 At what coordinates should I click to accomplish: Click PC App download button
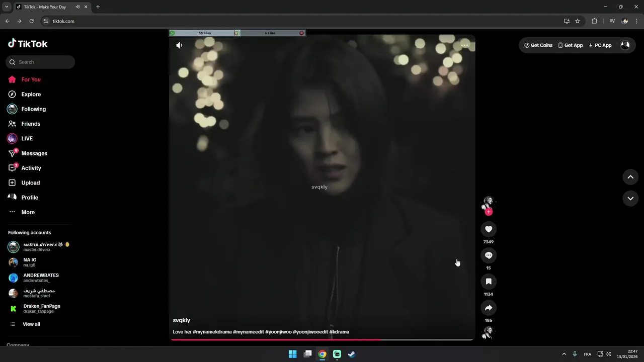pos(600,45)
